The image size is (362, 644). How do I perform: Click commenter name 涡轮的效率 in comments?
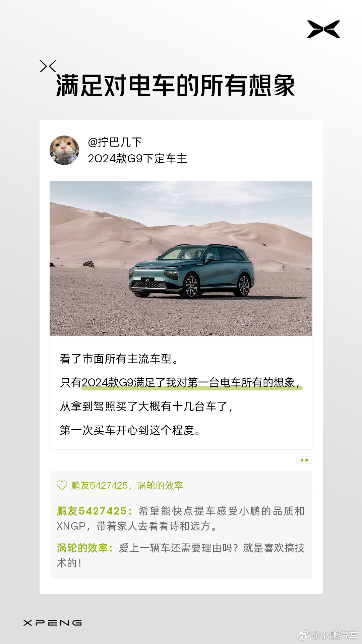click(82, 548)
